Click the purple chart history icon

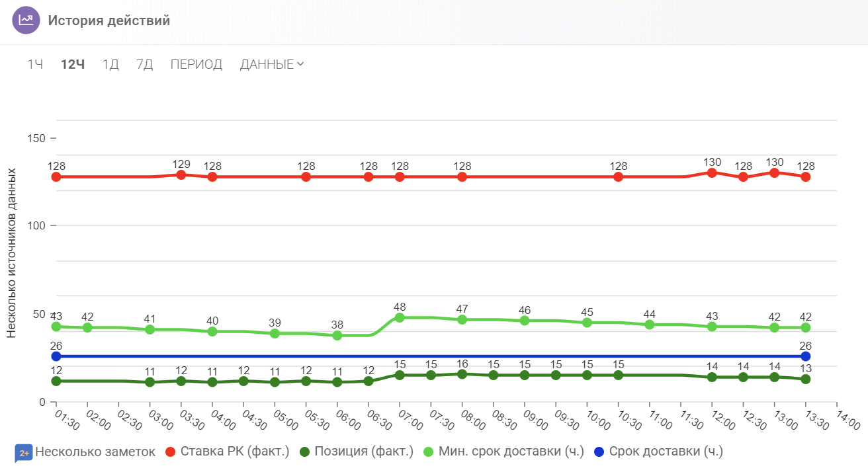click(x=26, y=20)
